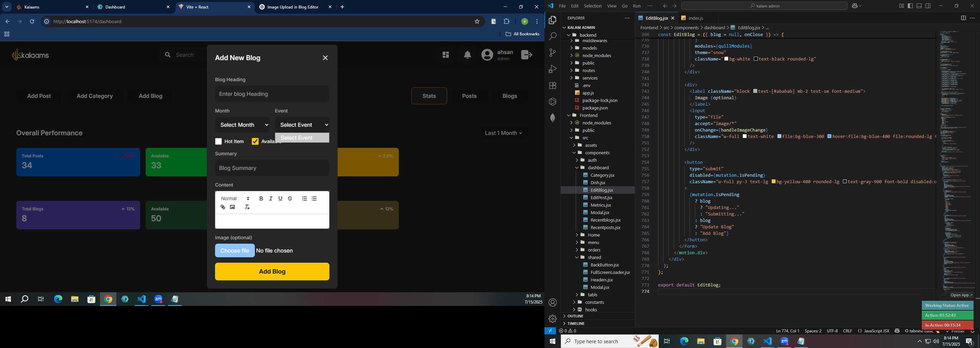
Task: Open the notifications bell on dashboard
Action: pyautogui.click(x=468, y=55)
